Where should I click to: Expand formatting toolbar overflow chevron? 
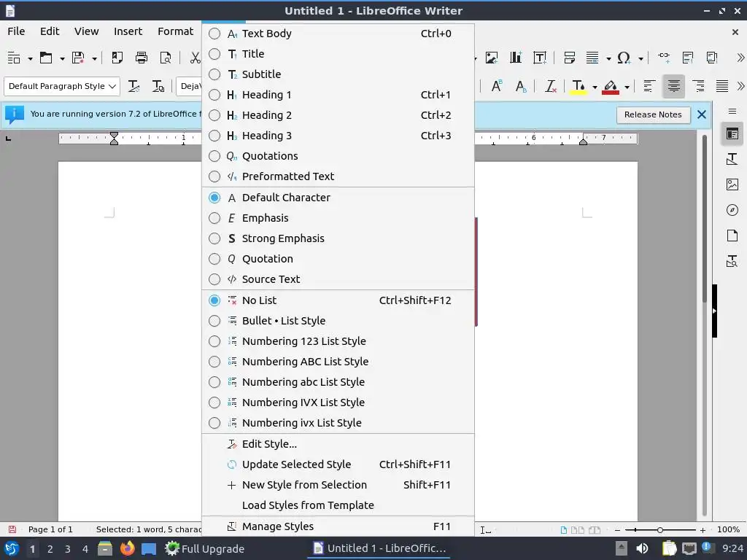pyautogui.click(x=740, y=86)
